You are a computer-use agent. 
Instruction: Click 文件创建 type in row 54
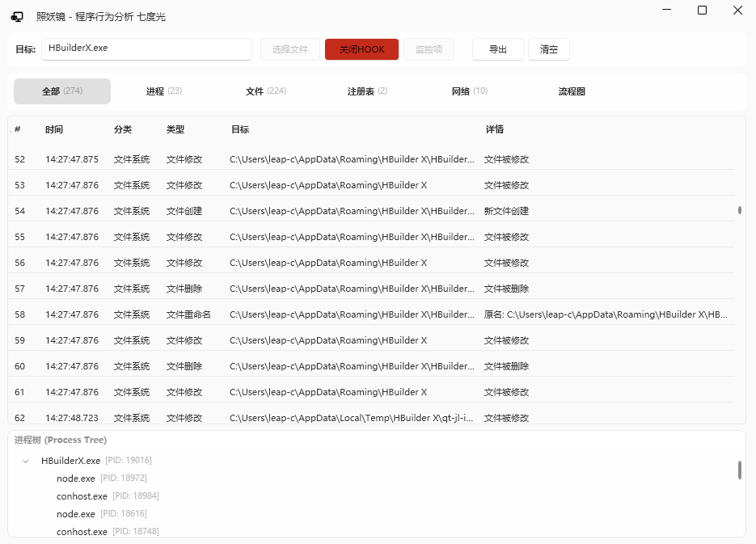coord(184,211)
